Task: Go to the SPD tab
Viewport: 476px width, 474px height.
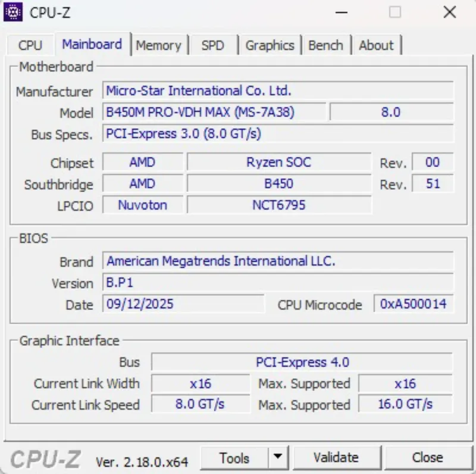Action: 213,45
